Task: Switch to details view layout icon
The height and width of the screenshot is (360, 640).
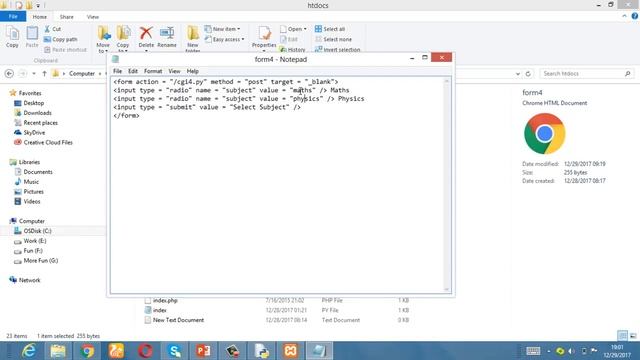Action: pos(622,336)
